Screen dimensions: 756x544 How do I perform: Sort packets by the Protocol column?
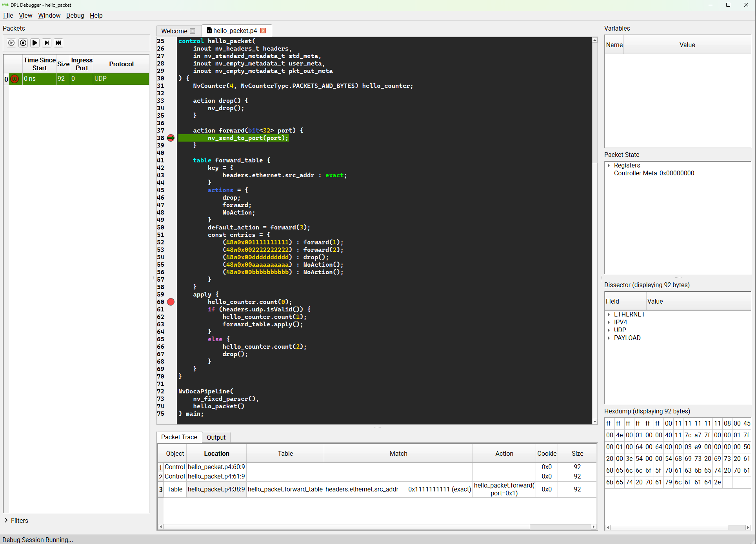pos(121,64)
